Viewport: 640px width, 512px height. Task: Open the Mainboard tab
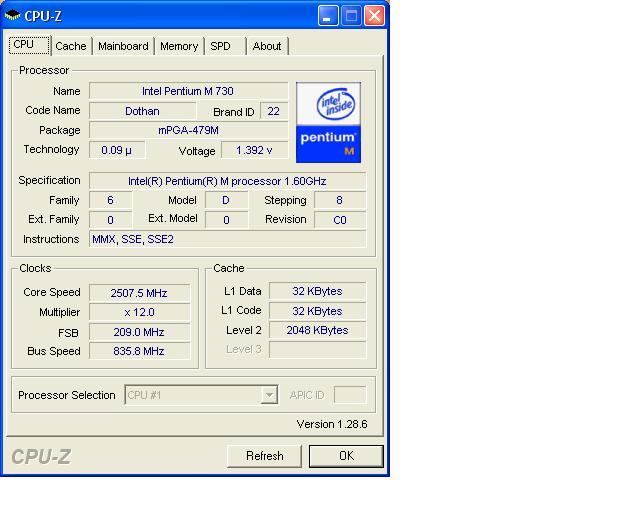pos(123,46)
